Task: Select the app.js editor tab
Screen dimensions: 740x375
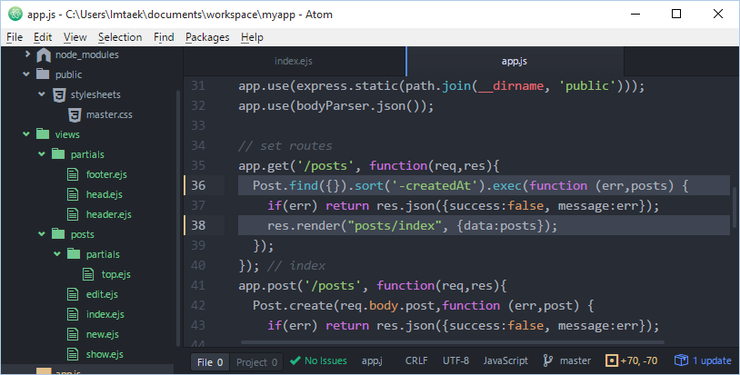Action: tap(515, 61)
